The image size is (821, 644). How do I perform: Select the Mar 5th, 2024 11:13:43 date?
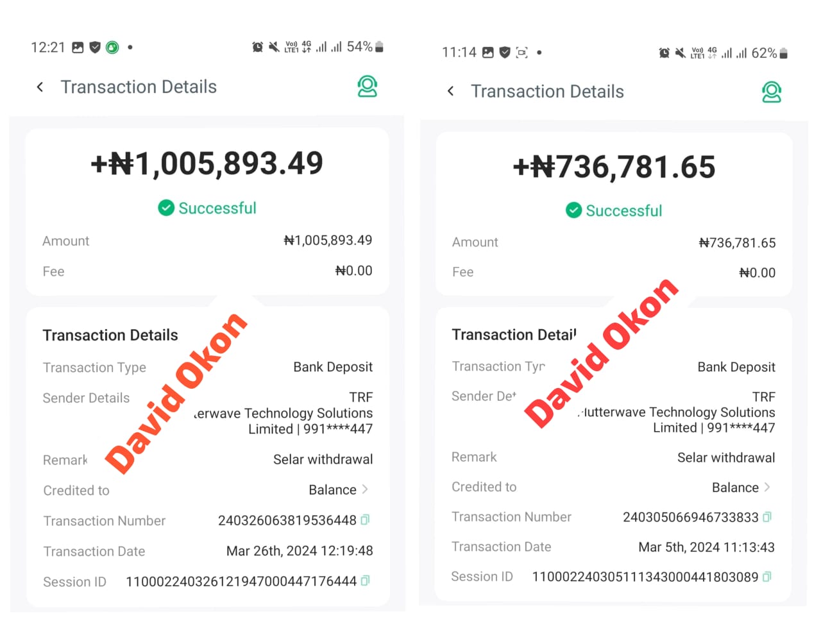click(706, 547)
